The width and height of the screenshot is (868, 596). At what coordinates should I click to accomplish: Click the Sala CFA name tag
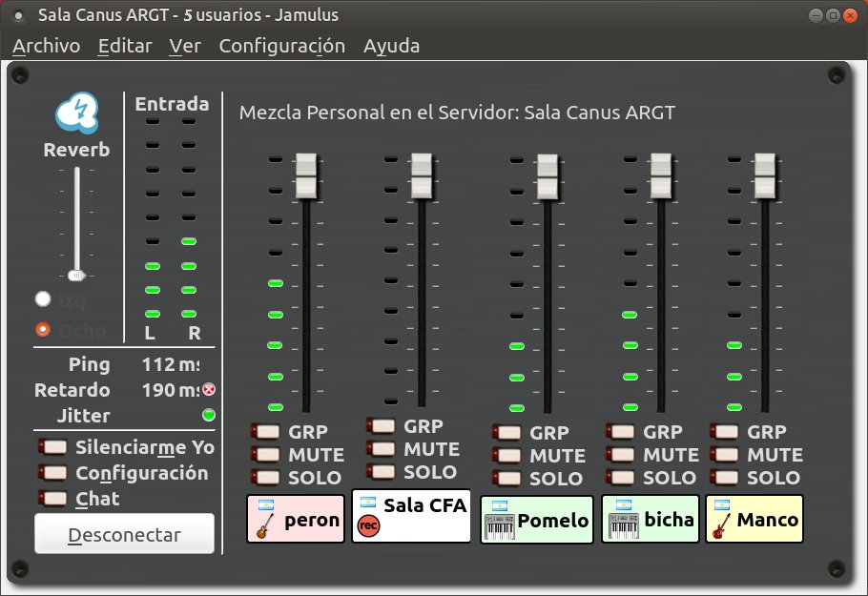click(411, 516)
